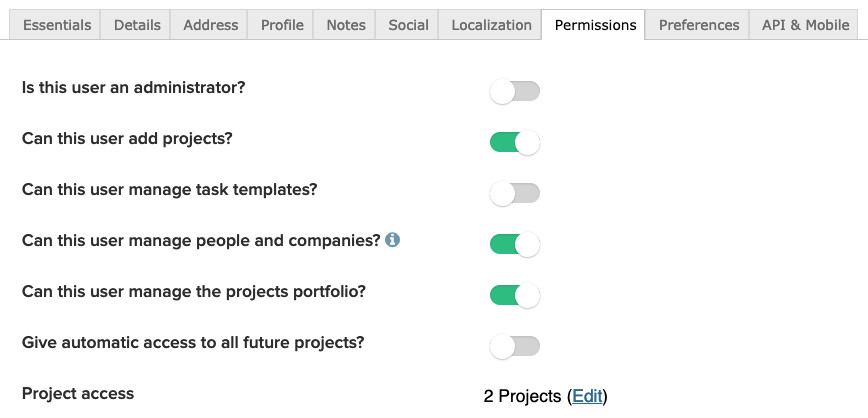Switch to the Details tab
Image resolution: width=868 pixels, height=418 pixels.
point(136,25)
